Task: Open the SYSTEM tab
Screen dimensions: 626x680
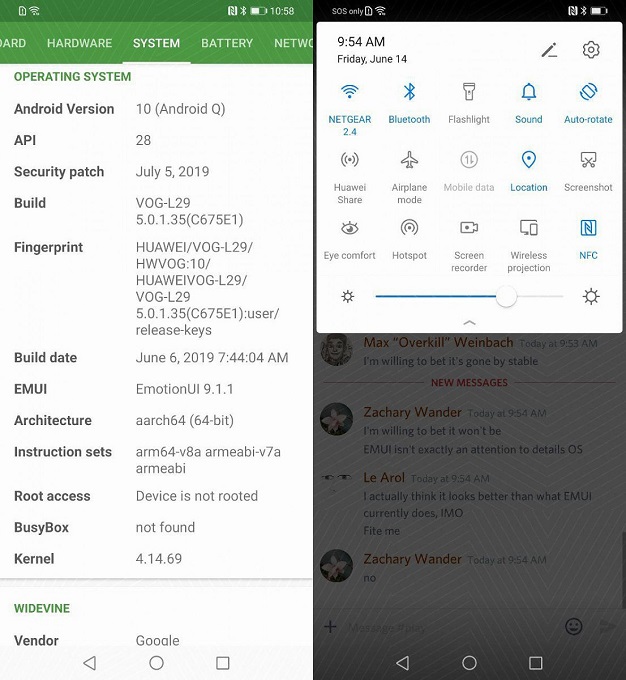Action: pyautogui.click(x=156, y=43)
